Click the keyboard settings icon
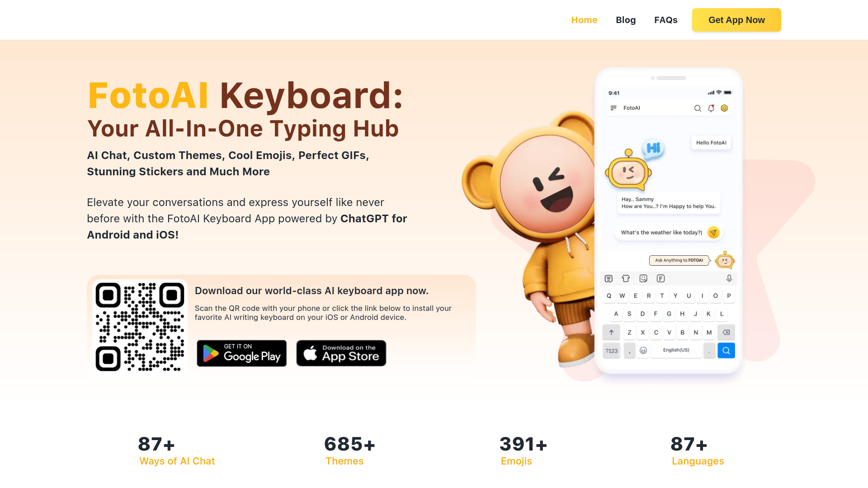868x488 pixels. pyautogui.click(x=608, y=278)
